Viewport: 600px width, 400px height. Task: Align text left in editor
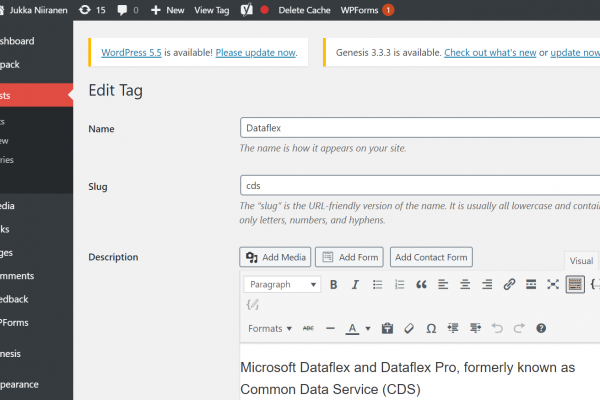coord(443,284)
